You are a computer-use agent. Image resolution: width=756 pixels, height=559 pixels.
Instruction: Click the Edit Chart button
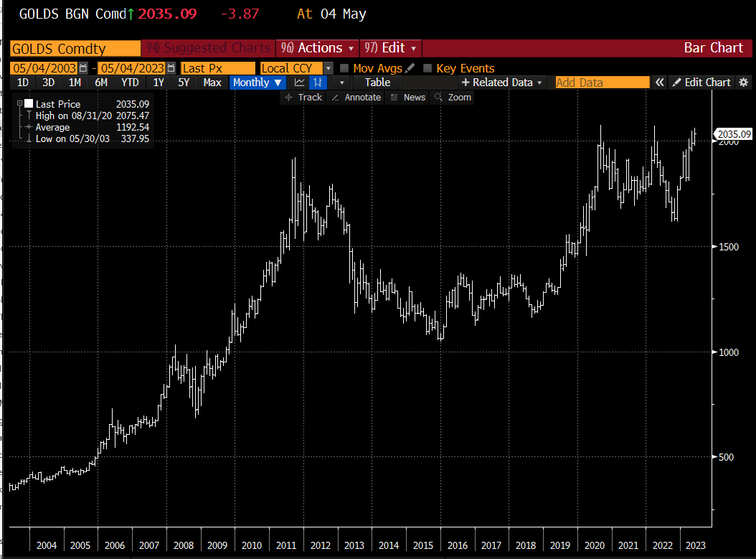[701, 82]
